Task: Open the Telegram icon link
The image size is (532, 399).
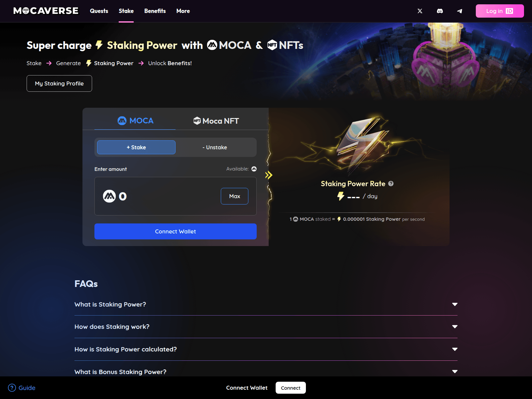Action: tap(460, 11)
